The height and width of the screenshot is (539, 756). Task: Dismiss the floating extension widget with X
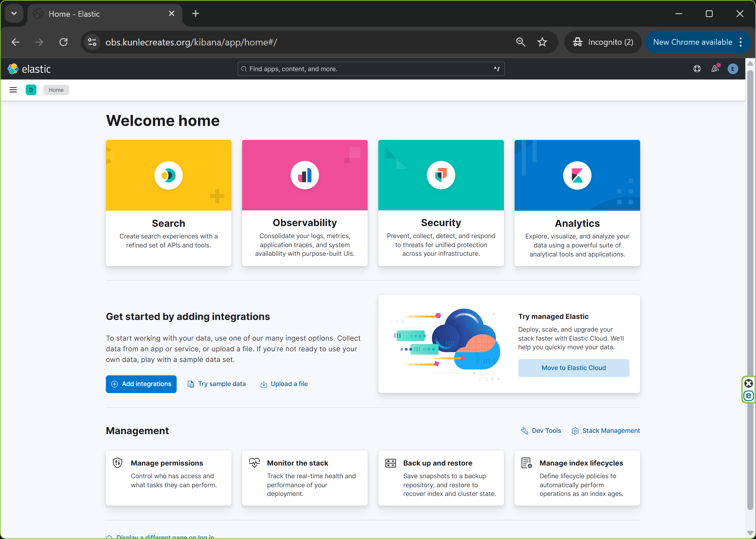[749, 383]
